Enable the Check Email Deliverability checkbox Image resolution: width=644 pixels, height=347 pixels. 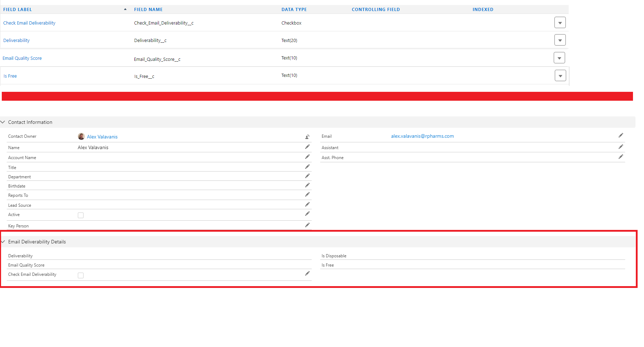pos(81,275)
